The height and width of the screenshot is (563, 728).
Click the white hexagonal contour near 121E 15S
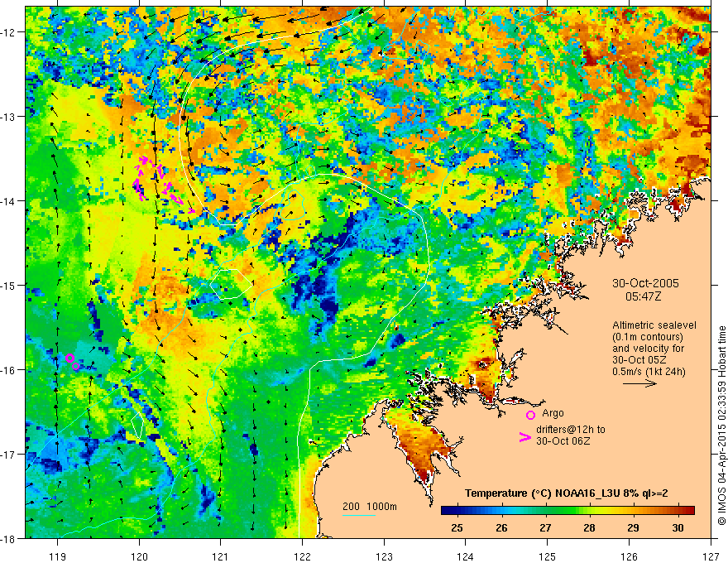pos(231,283)
